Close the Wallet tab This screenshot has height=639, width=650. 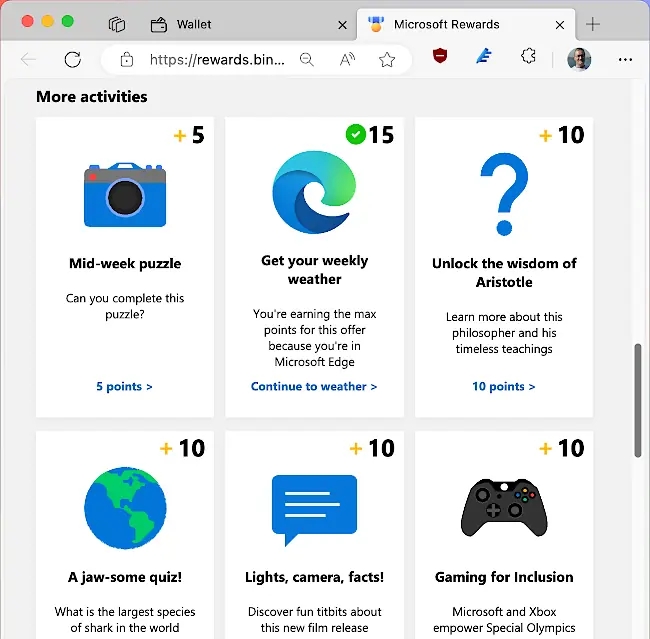pos(342,25)
